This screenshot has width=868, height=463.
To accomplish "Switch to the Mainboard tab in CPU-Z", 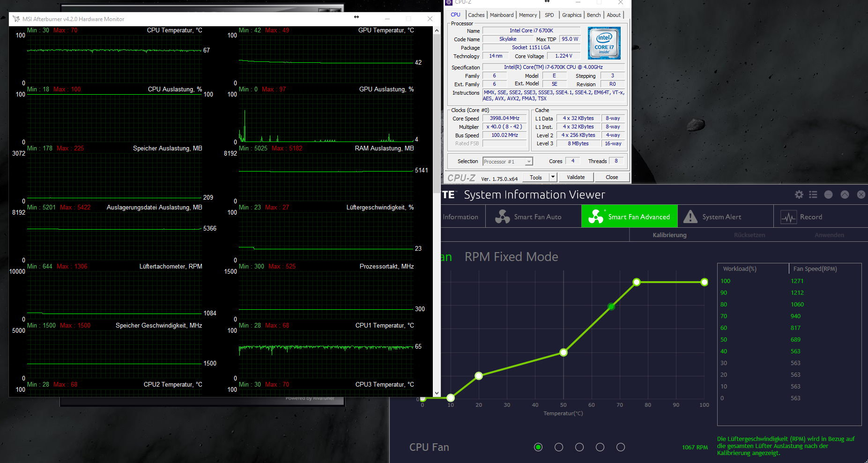I will [502, 15].
